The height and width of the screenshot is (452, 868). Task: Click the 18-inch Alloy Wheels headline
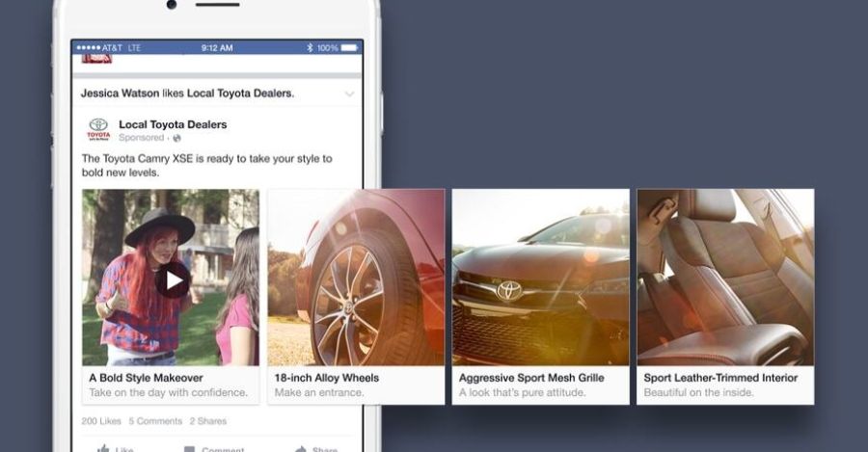coord(327,378)
